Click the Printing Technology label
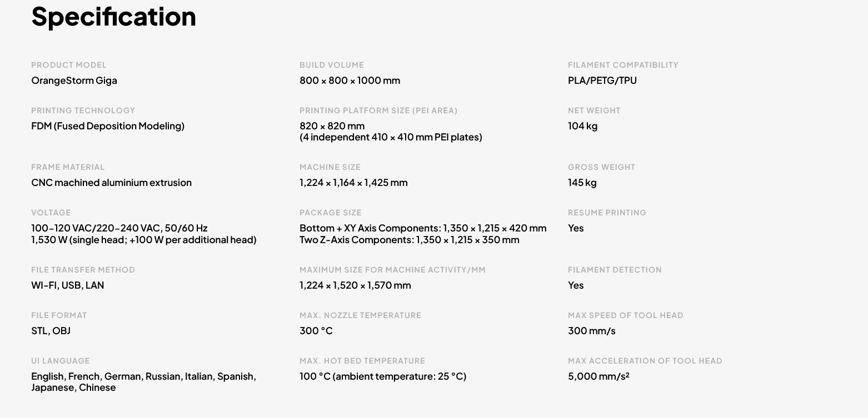This screenshot has height=418, width=868. pos(83,110)
